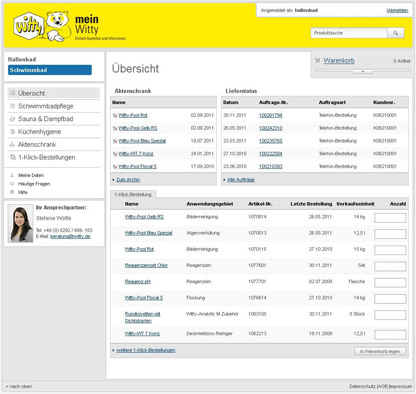Click document icon next to Witty-Pool Rot
The image size is (416, 394).
[x=115, y=116]
